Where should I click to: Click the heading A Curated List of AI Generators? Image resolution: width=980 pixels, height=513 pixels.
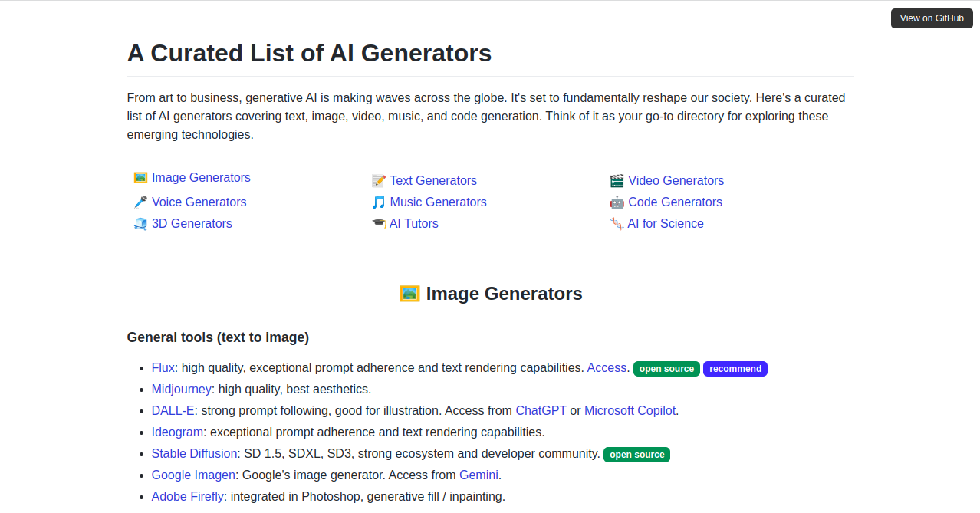[x=309, y=53]
